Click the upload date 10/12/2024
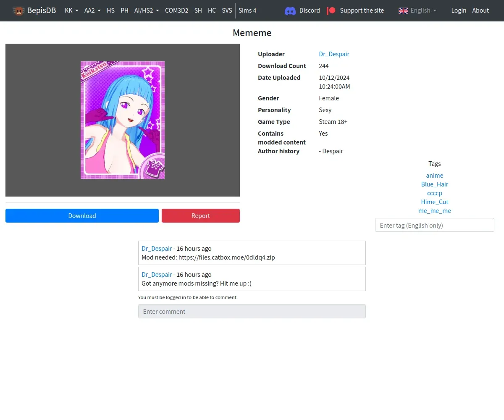Screen dimensions: 504x420 coord(334,78)
